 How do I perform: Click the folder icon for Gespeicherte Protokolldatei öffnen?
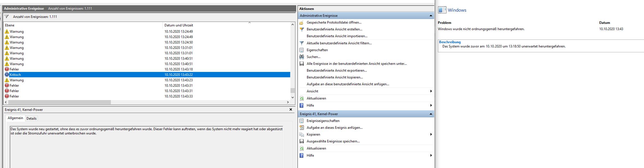[x=302, y=22]
